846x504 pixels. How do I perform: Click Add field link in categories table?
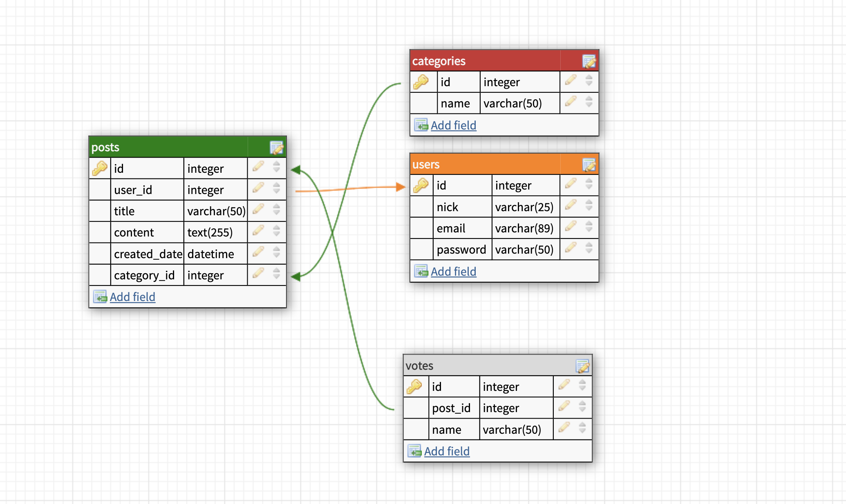[453, 125]
